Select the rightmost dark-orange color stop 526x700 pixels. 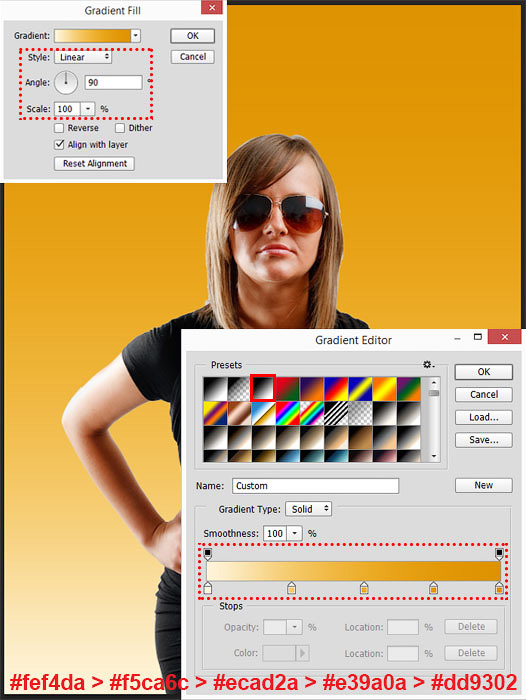click(x=499, y=588)
